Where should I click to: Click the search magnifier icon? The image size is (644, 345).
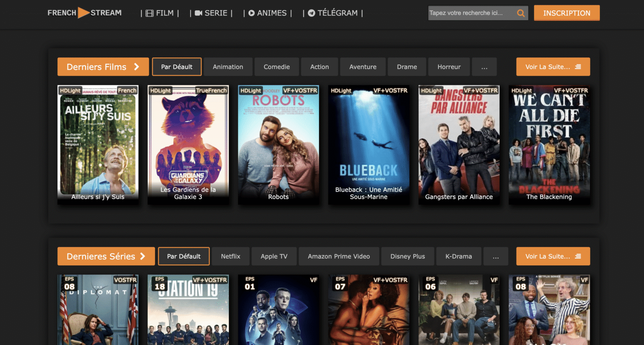pyautogui.click(x=521, y=13)
